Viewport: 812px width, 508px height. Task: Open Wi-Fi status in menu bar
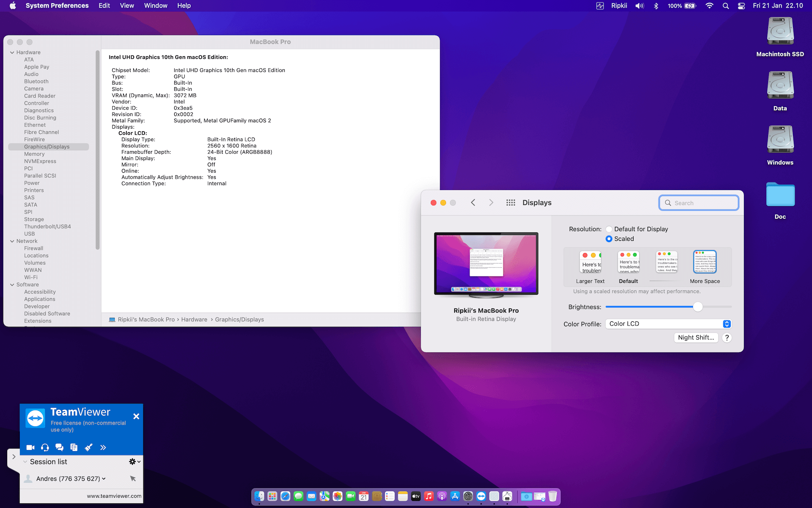(710, 6)
